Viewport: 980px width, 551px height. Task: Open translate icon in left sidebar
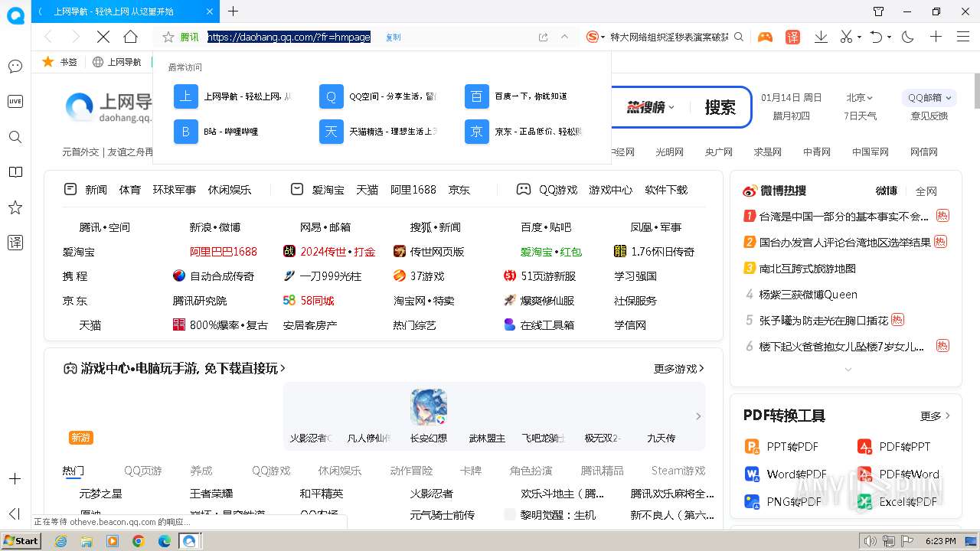(x=15, y=243)
